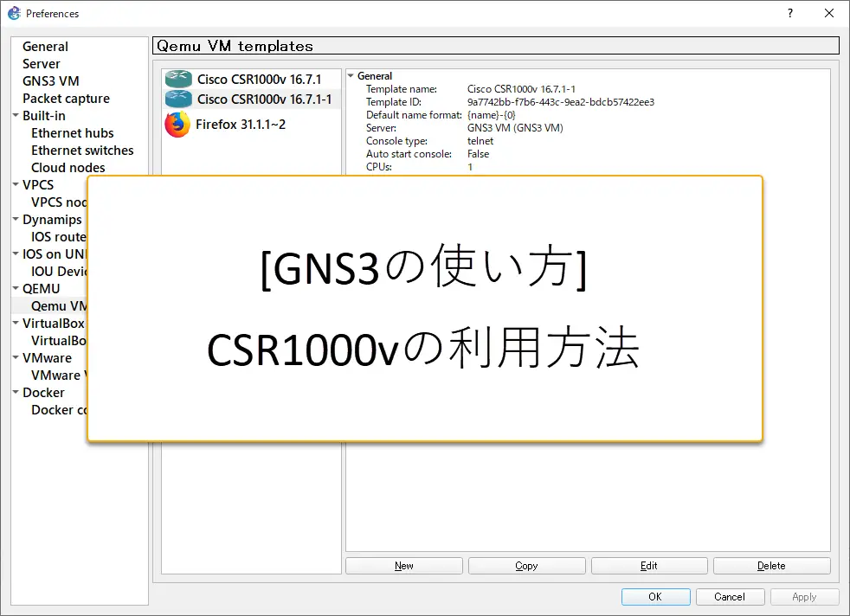The width and height of the screenshot is (850, 616).
Task: Click the Default name format value {name}-{0}
Action: (491, 115)
